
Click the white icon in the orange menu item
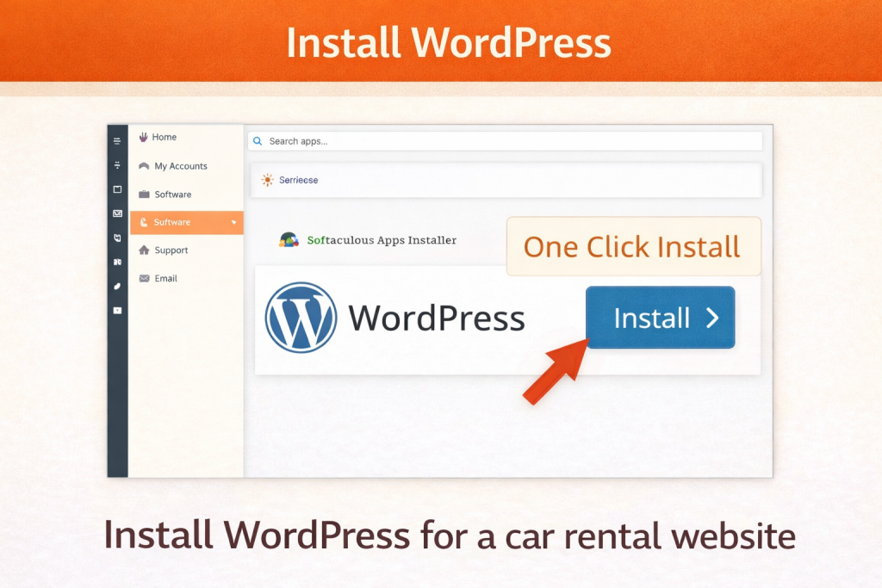pyautogui.click(x=144, y=223)
